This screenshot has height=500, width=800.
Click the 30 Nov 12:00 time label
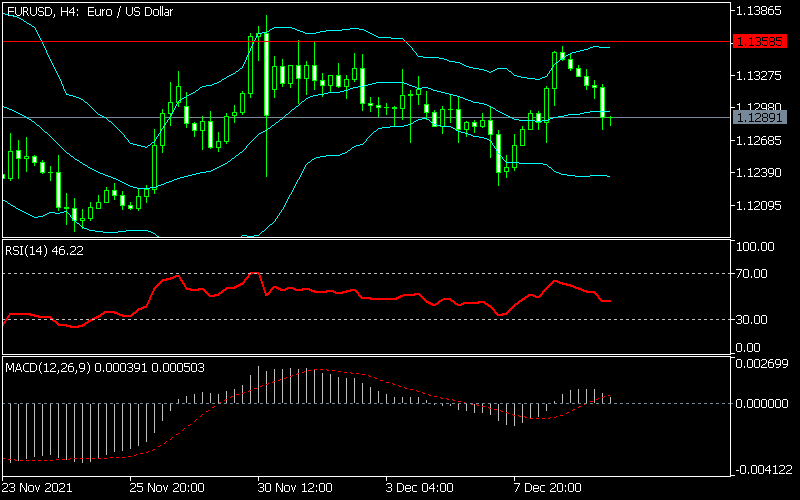295,487
